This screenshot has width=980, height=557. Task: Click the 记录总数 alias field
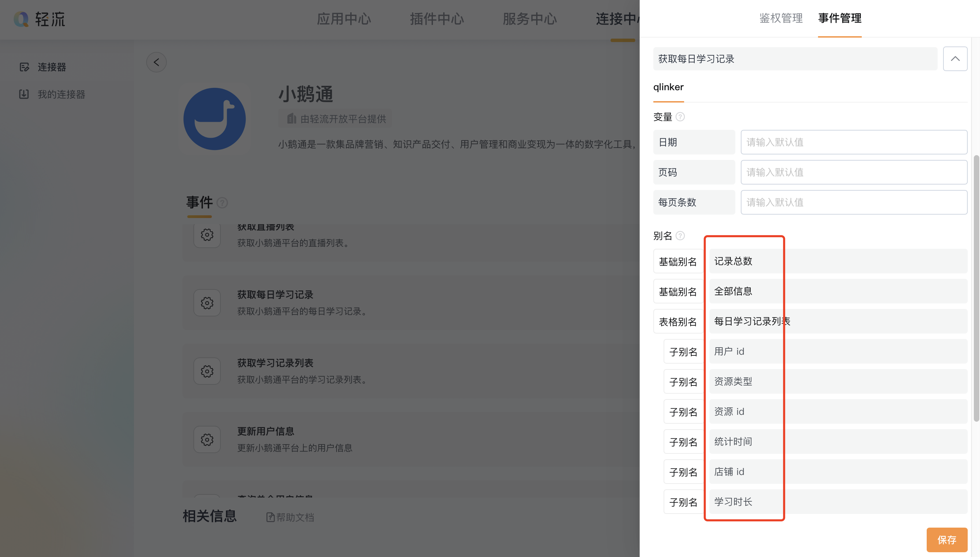(x=838, y=261)
